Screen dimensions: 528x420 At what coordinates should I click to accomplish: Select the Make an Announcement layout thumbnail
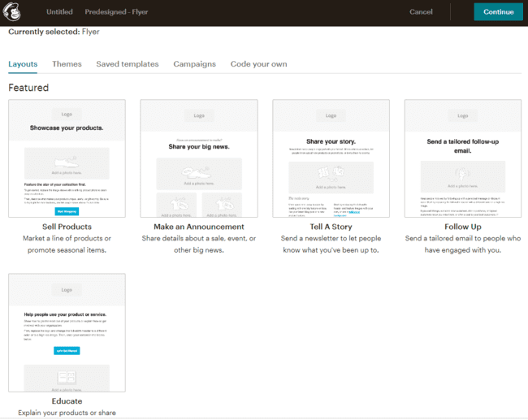click(199, 158)
